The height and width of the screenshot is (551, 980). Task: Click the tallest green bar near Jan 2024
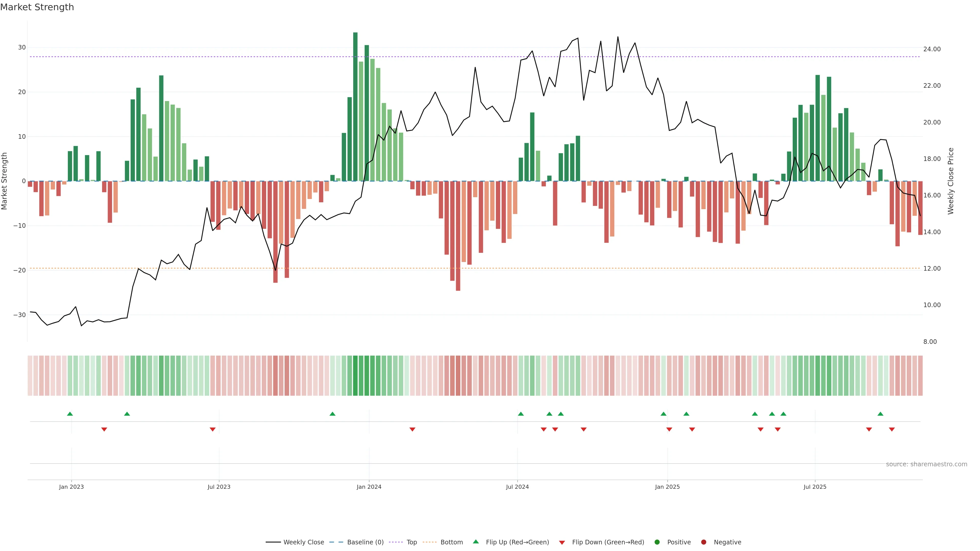click(x=355, y=106)
